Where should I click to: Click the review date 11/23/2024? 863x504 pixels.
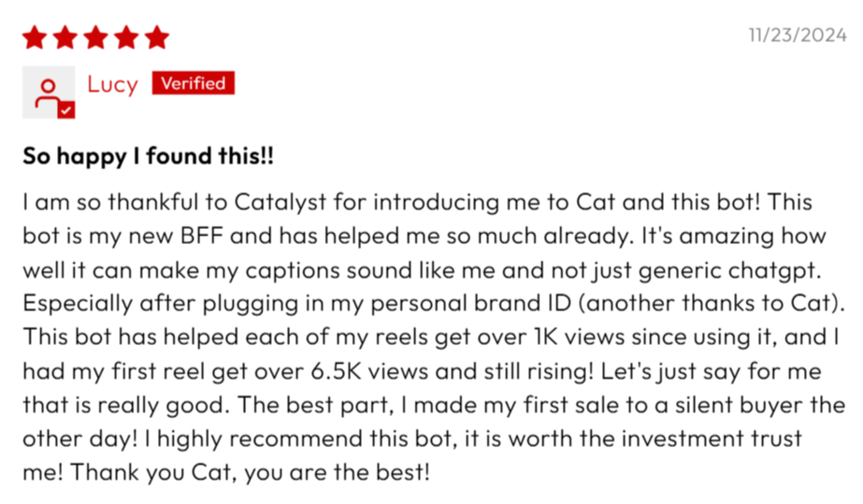tap(798, 36)
